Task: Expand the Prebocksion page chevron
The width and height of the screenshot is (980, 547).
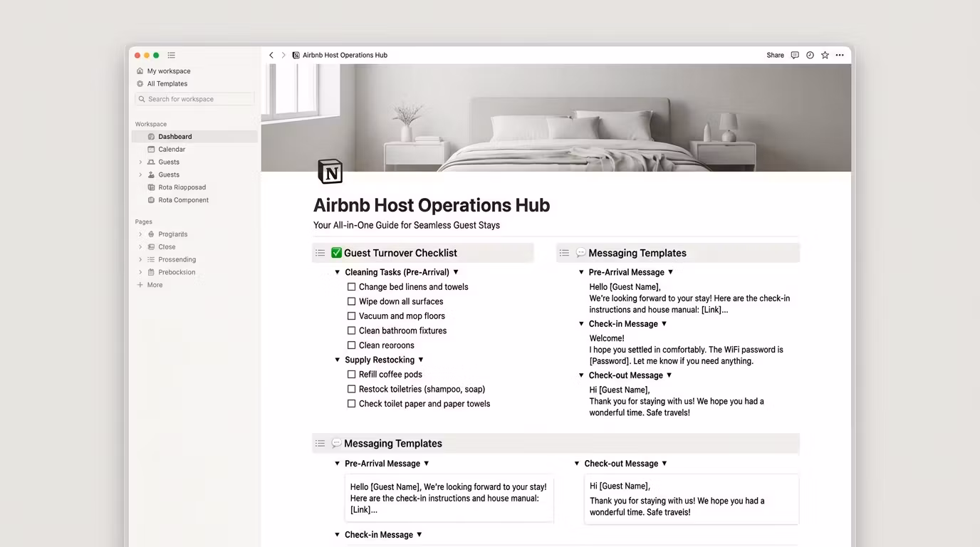Action: (140, 272)
